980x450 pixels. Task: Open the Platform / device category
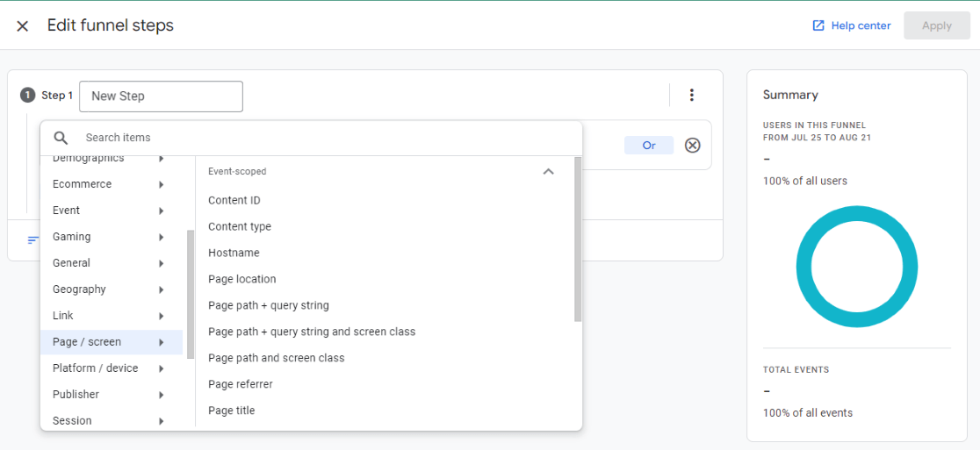click(96, 368)
